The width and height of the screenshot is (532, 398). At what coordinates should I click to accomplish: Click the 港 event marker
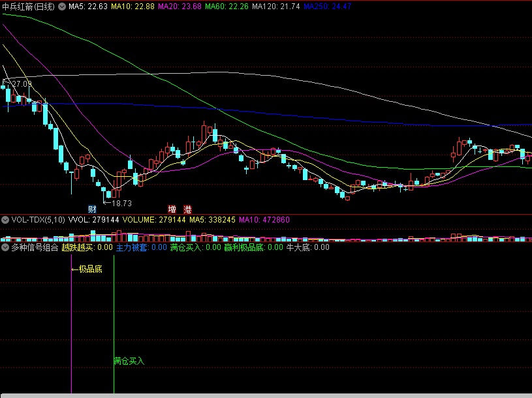[x=187, y=209]
